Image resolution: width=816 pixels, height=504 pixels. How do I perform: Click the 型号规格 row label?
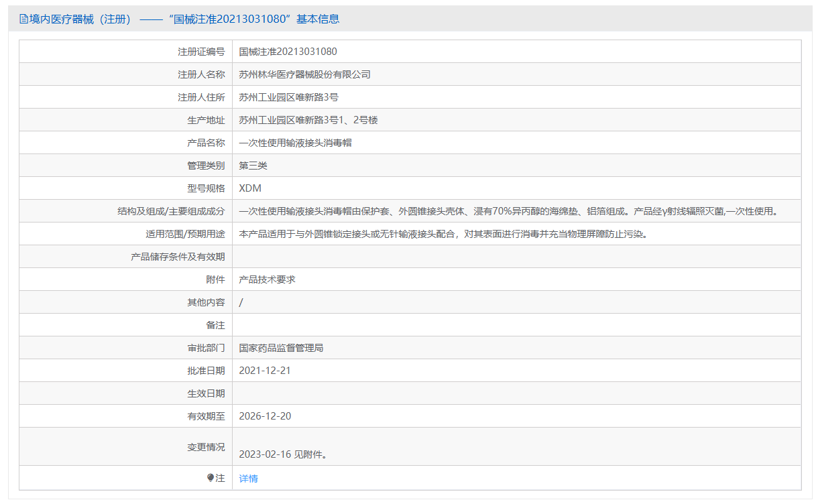(206, 188)
